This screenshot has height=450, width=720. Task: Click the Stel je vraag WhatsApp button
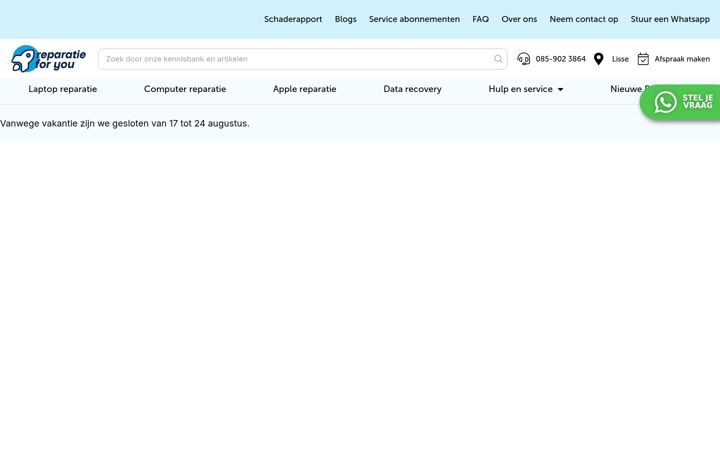[x=681, y=102]
